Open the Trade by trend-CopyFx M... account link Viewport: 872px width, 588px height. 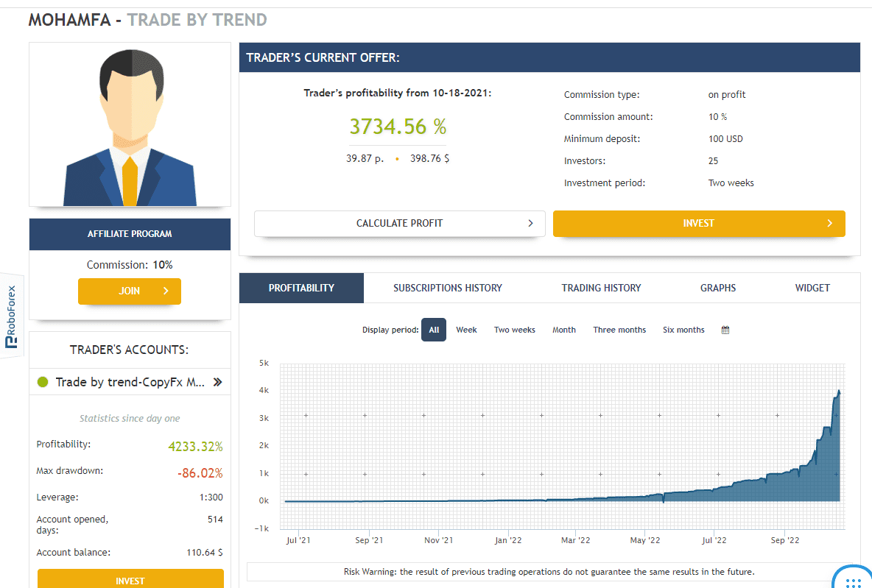130,382
